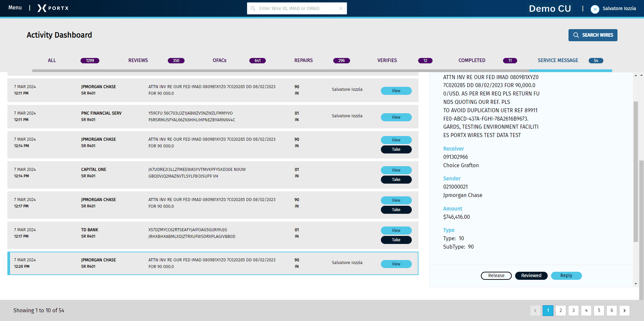Viewport: 644px width, 321px height.
Task: Clear the wire search field with X icon
Action: (x=341, y=8)
